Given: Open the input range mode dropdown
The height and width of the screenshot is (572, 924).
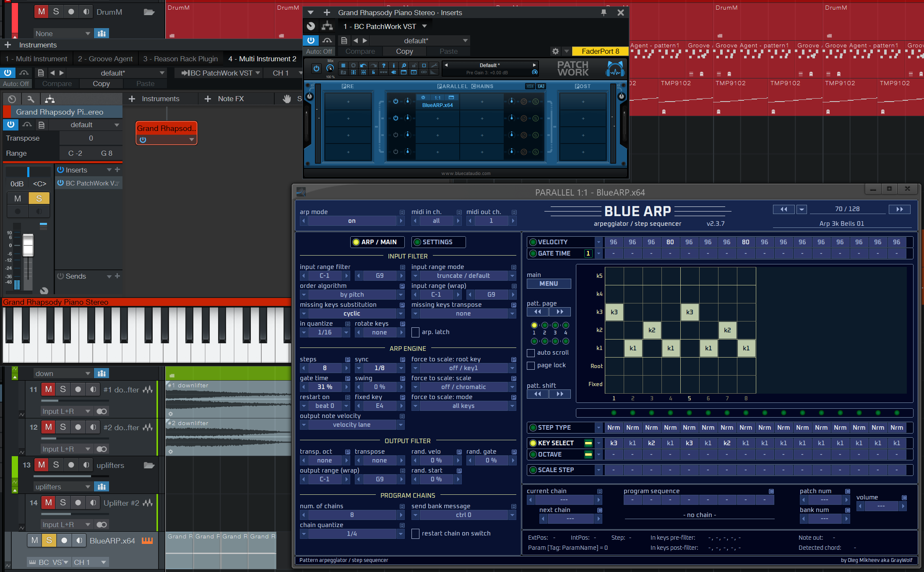Looking at the screenshot, I should pyautogui.click(x=463, y=276).
